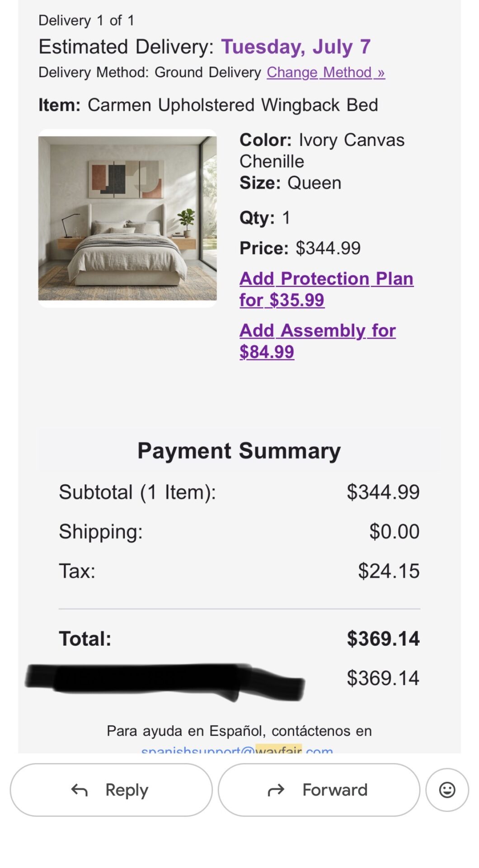Open the spanishsupport@wayfair.com email link
The width and height of the screenshot is (479, 868).
pyautogui.click(x=237, y=749)
